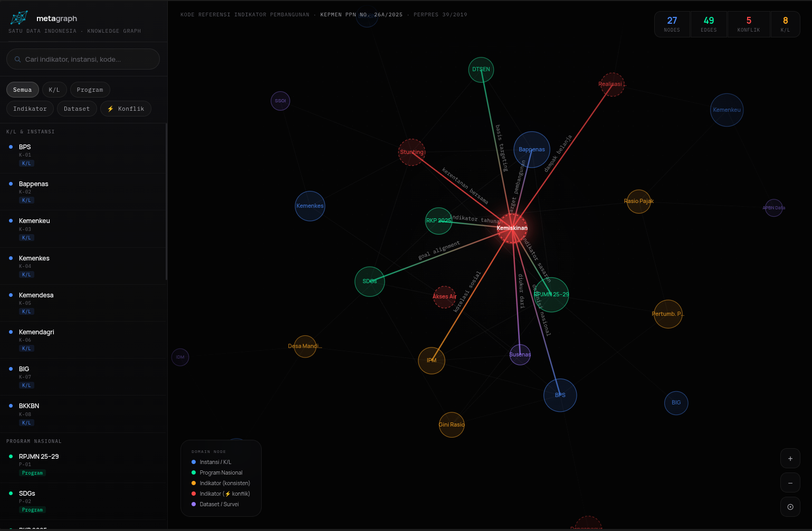The width and height of the screenshot is (812, 531).
Task: Select the Rasio Pajak graph node
Action: tap(639, 201)
